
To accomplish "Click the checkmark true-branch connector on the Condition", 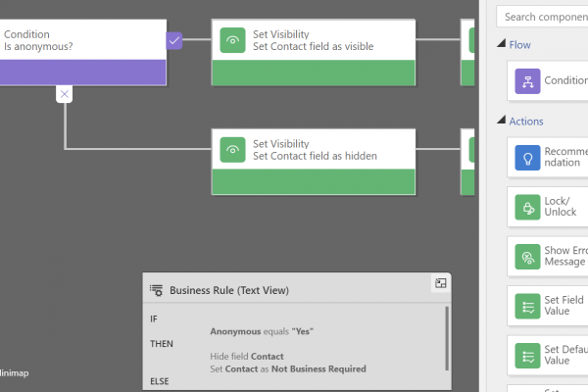I will [174, 40].
